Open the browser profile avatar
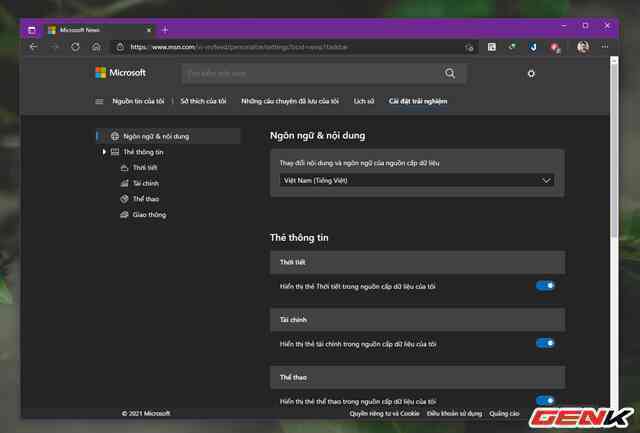Image resolution: width=640 pixels, height=433 pixels. coord(583,47)
